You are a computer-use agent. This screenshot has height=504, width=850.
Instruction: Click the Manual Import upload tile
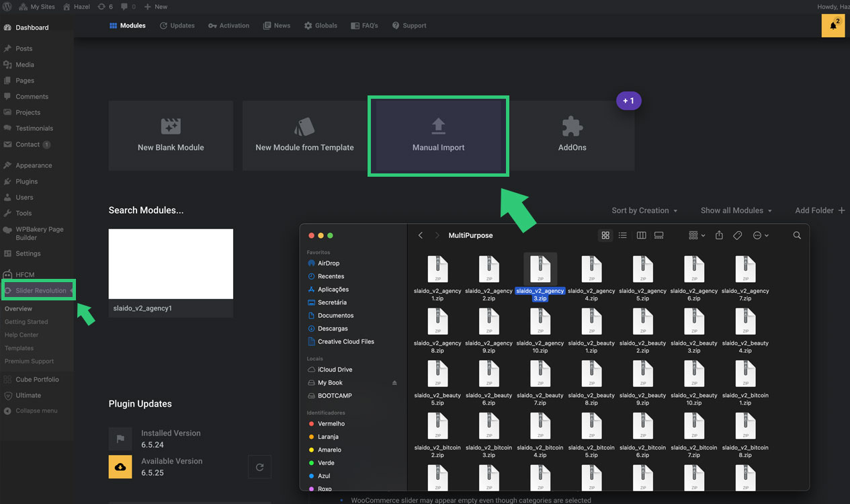[x=438, y=136]
